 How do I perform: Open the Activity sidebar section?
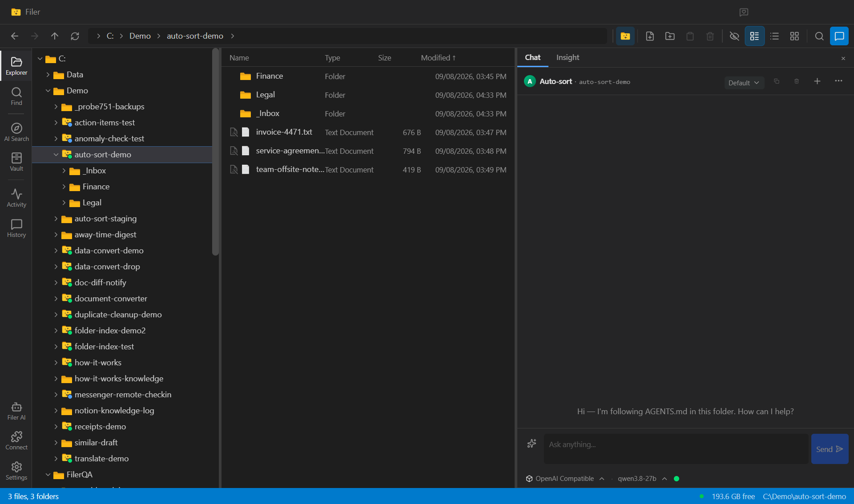tap(16, 198)
